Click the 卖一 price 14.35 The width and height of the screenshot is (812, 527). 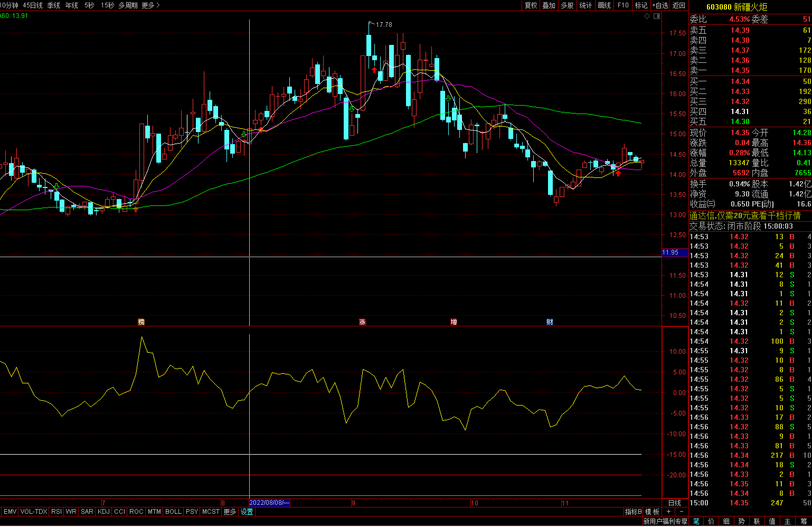click(x=740, y=70)
